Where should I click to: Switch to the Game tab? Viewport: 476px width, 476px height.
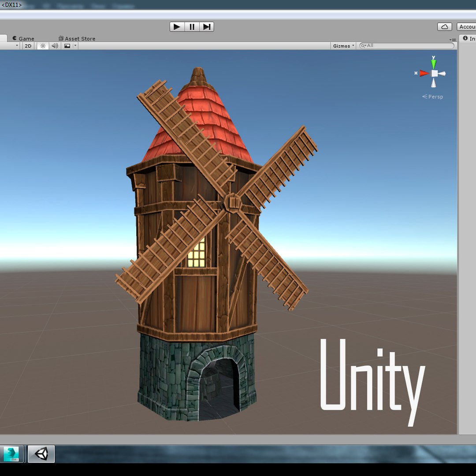tap(23, 38)
